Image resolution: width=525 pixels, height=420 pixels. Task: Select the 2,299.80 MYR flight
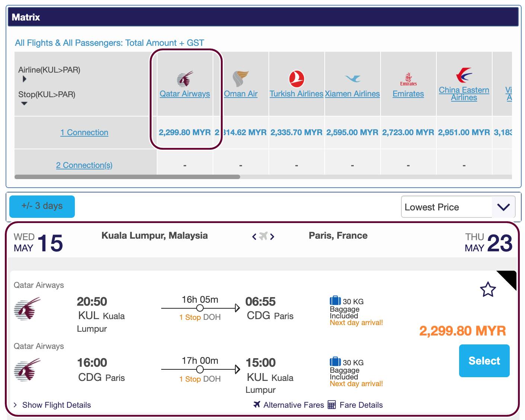click(x=484, y=361)
